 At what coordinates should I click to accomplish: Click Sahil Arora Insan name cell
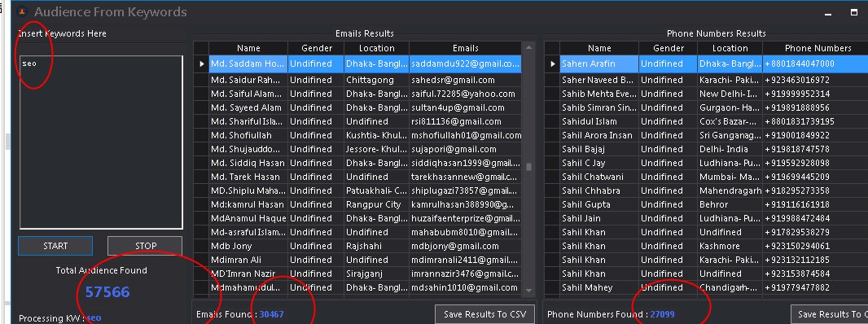(599, 135)
